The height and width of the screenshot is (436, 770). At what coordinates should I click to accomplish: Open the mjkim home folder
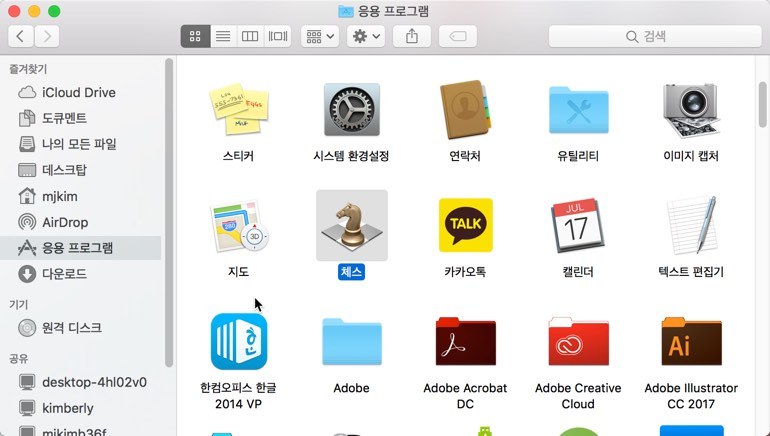click(x=81, y=196)
